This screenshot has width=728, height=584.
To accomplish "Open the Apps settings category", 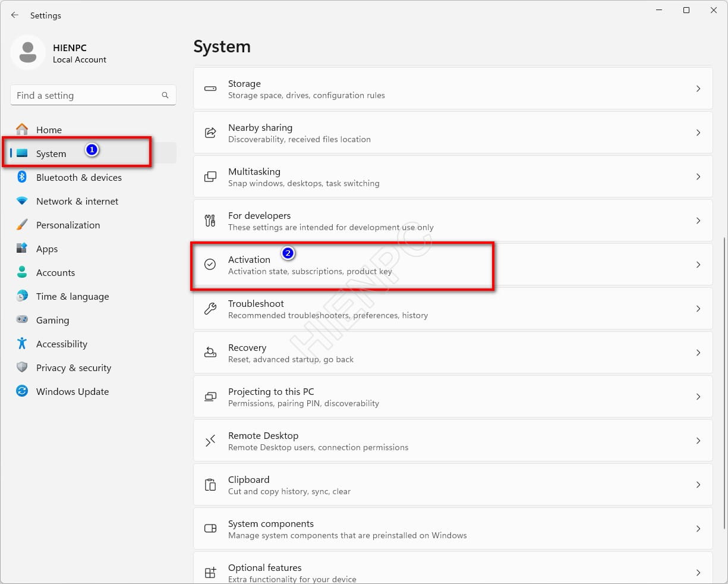I will (93, 248).
